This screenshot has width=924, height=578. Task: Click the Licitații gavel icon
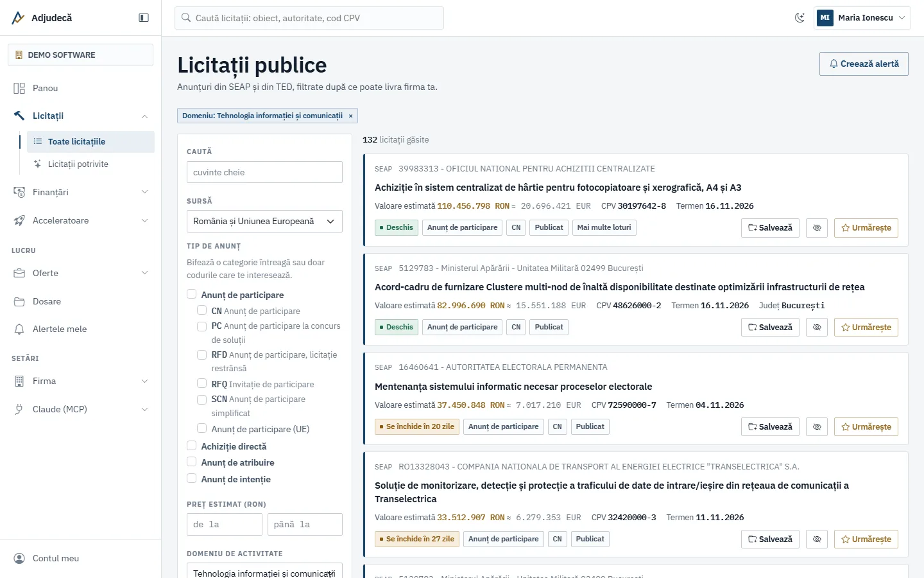19,116
